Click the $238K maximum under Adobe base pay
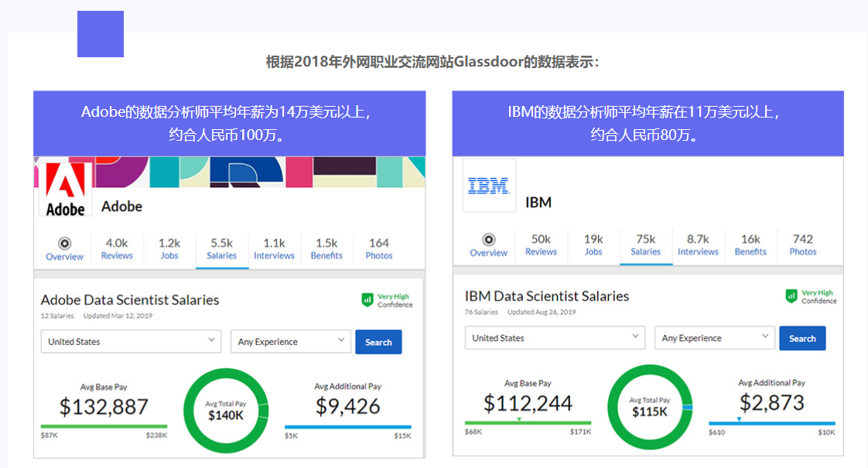The image size is (868, 468). point(157,436)
